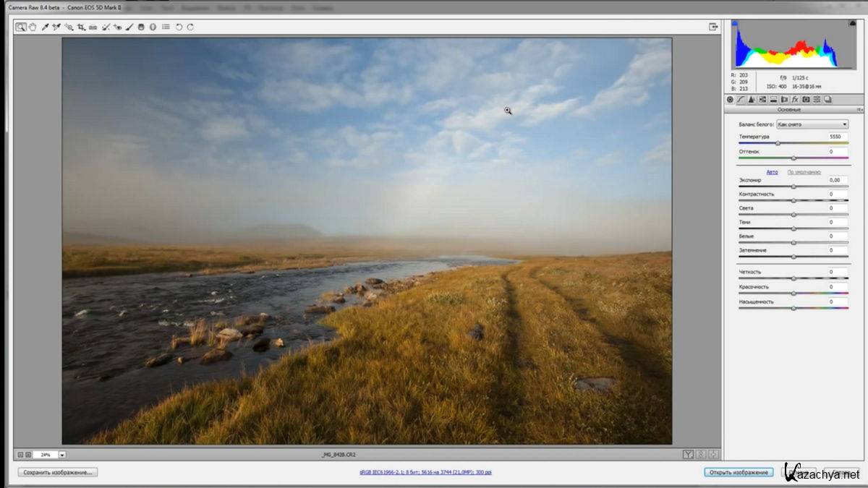The image size is (868, 488).
Task: Select the Graduated Filter tool
Action: tap(141, 27)
